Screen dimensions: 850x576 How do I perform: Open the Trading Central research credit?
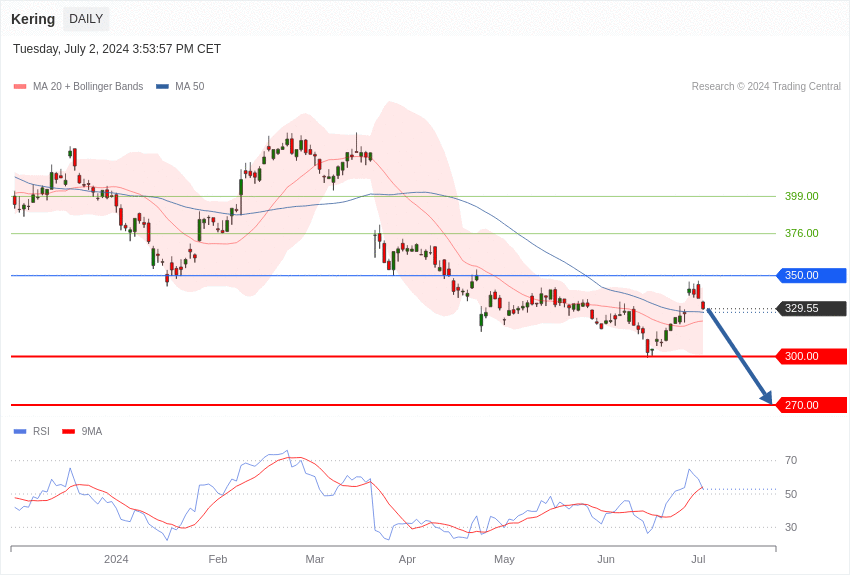point(766,87)
